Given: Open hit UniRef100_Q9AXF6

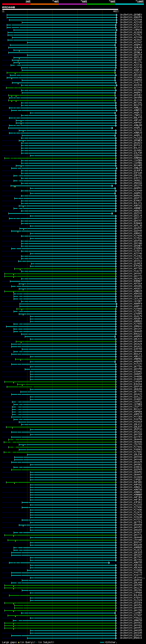Looking at the screenshot, I should (x=131, y=17).
